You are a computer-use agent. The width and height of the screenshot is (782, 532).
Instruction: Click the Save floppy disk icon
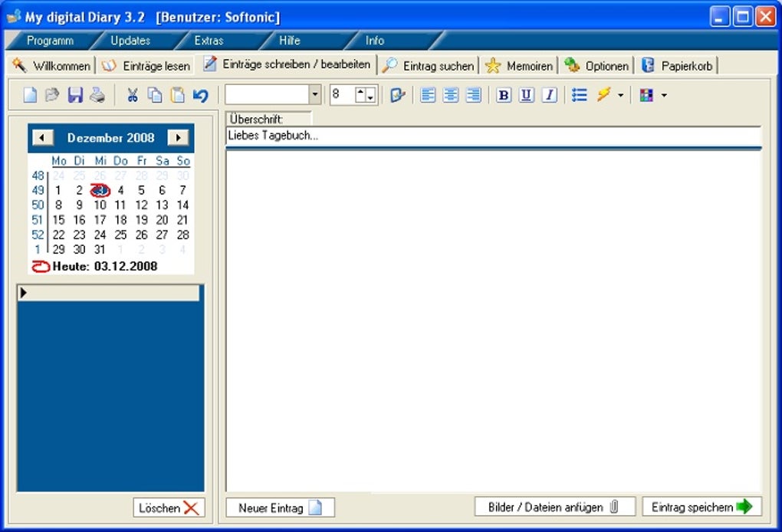pos(75,95)
